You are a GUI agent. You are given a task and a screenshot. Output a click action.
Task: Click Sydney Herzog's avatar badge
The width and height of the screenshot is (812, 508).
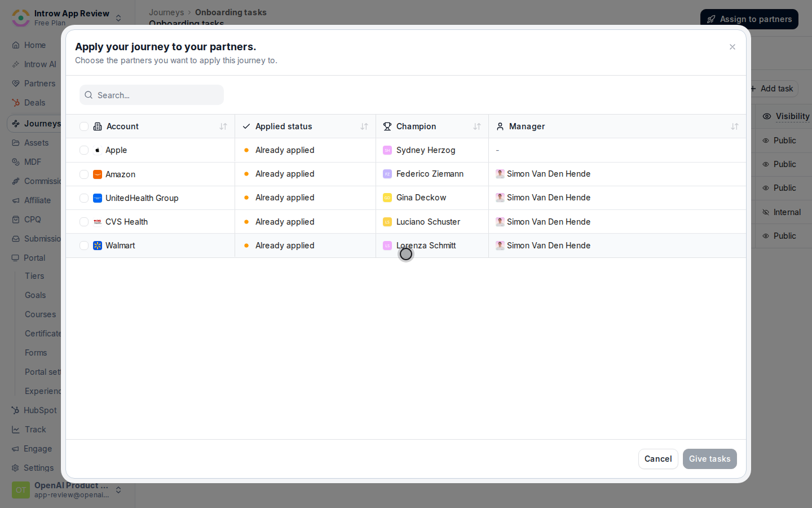point(387,150)
